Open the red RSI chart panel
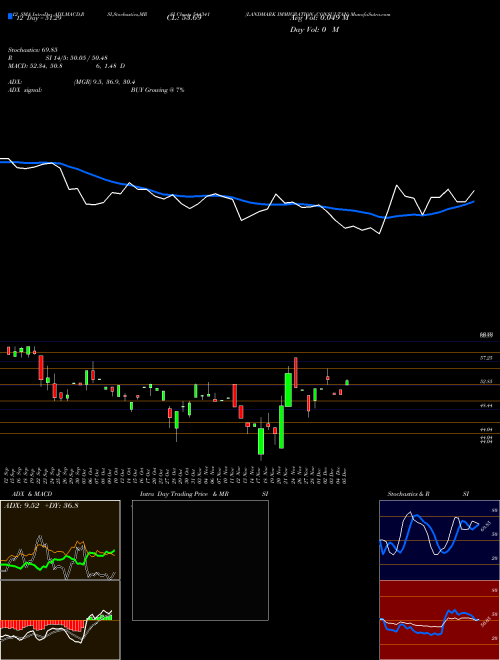The height and width of the screenshot is (660, 500). click(x=439, y=620)
